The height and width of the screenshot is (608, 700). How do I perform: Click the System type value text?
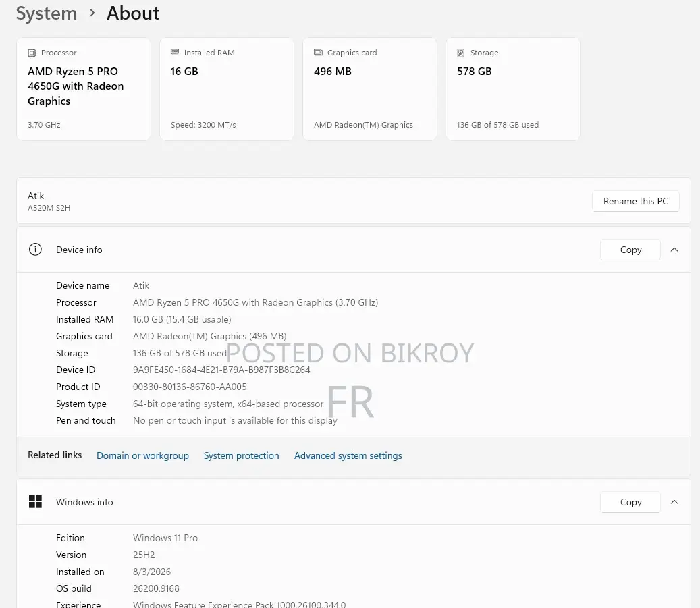(x=228, y=404)
